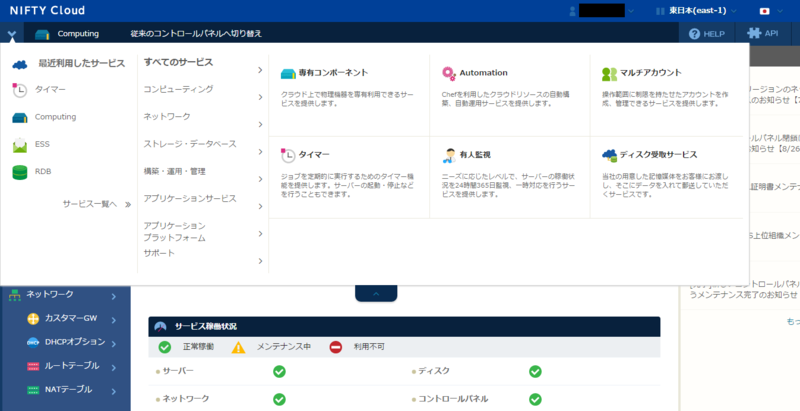The width and height of the screenshot is (800, 411).
Task: Select ルートテーブル in the sidebar
Action: (x=72, y=366)
